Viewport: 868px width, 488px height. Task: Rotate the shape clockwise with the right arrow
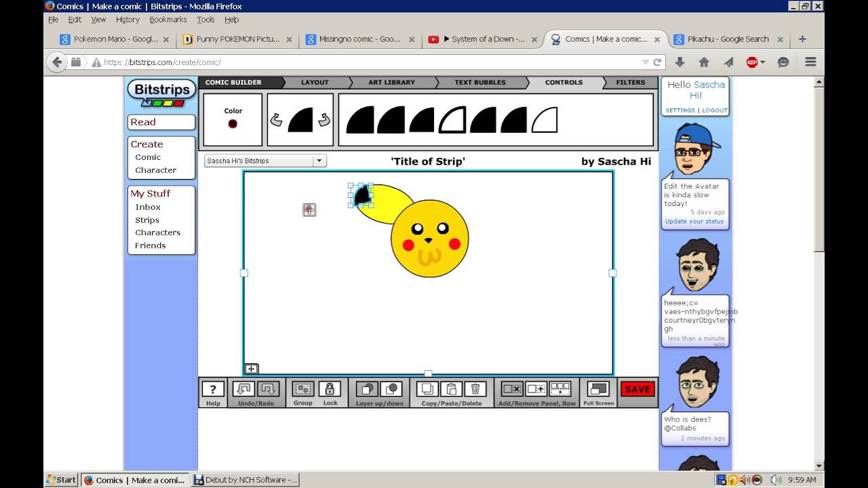[x=324, y=120]
